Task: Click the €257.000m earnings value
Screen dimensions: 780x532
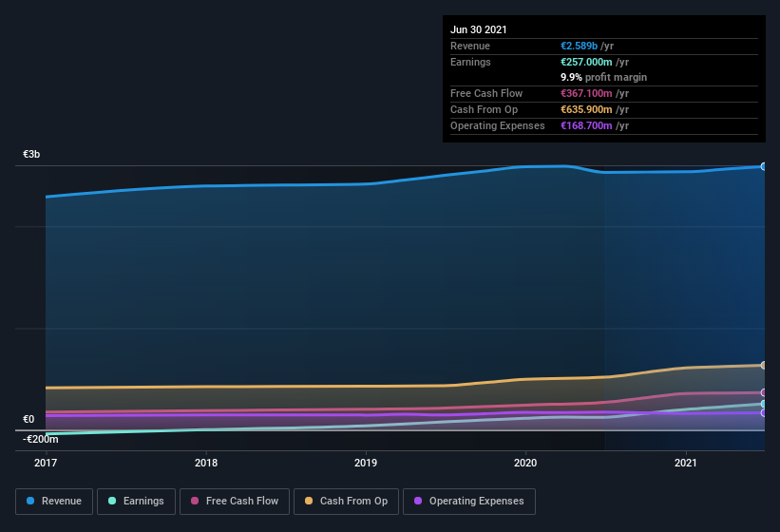Action: pos(586,62)
